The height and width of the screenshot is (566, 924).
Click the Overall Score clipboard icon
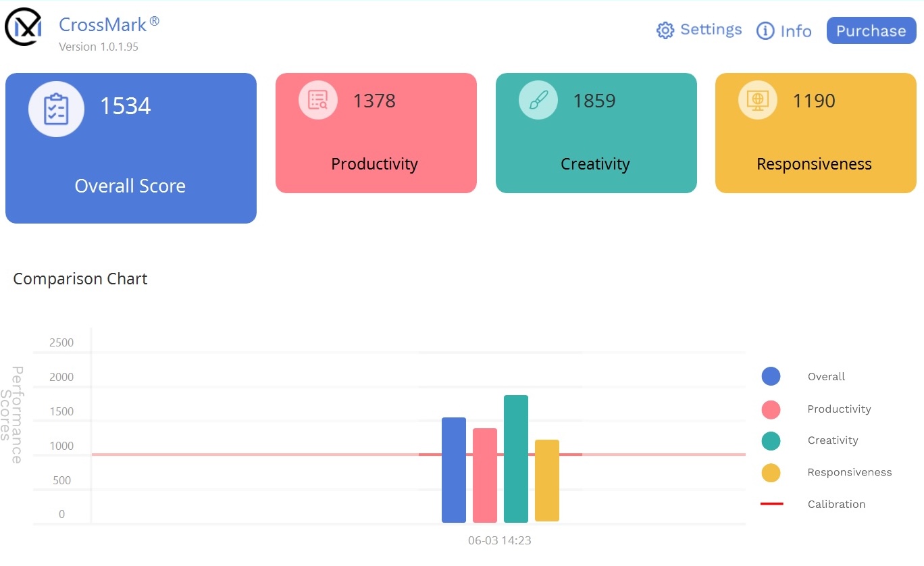(56, 109)
